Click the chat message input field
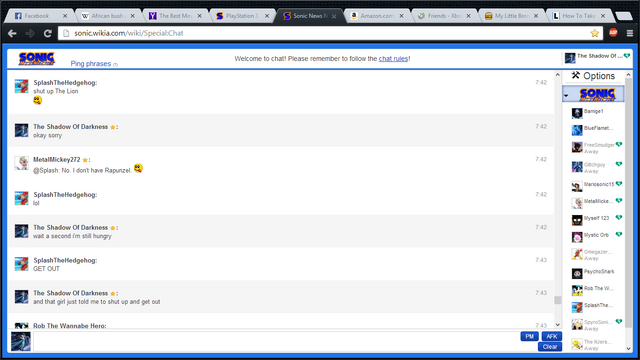 [x=276, y=341]
